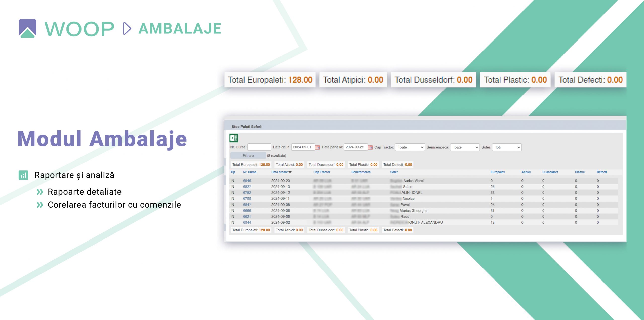Click the large Total Plastic: 0.00 card

click(515, 80)
